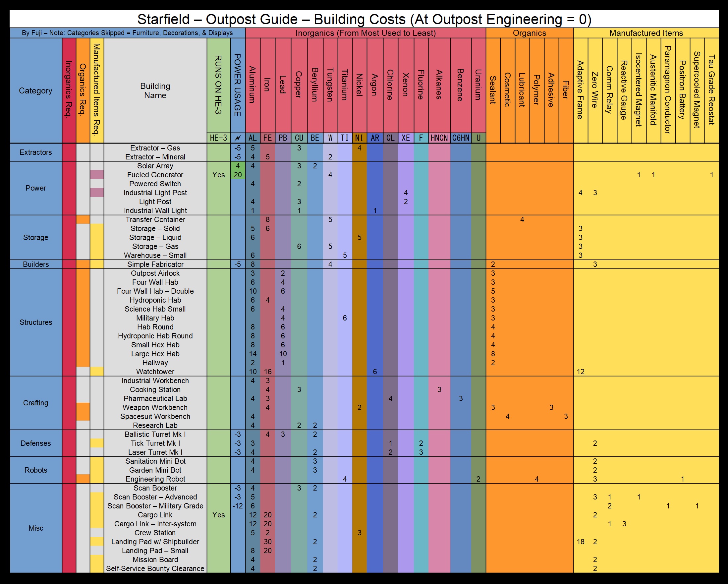Click the Structures category cell

tap(36, 322)
